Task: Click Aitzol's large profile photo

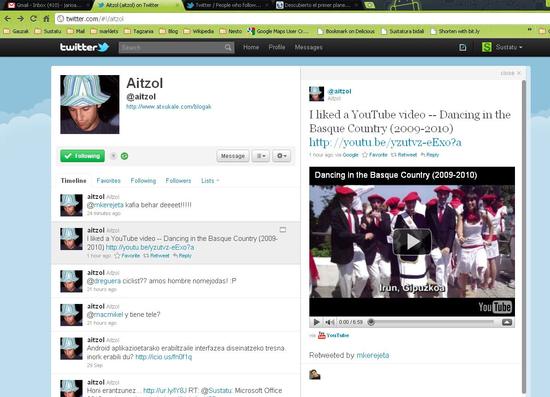Action: pyautogui.click(x=90, y=104)
